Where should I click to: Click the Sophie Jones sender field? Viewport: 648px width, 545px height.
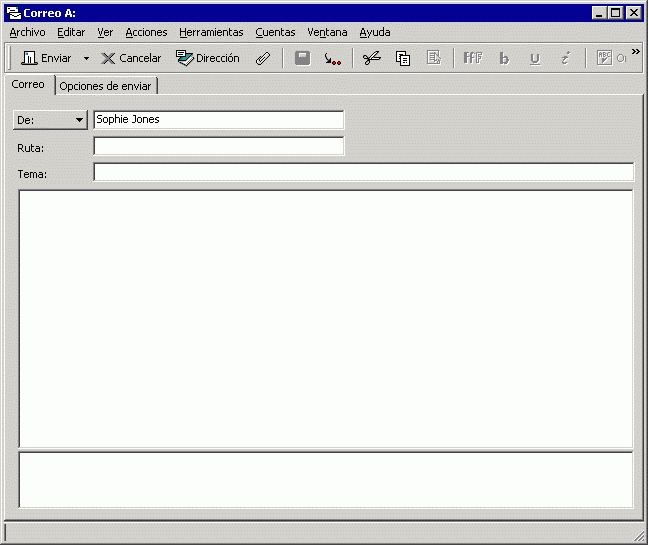pyautogui.click(x=219, y=120)
